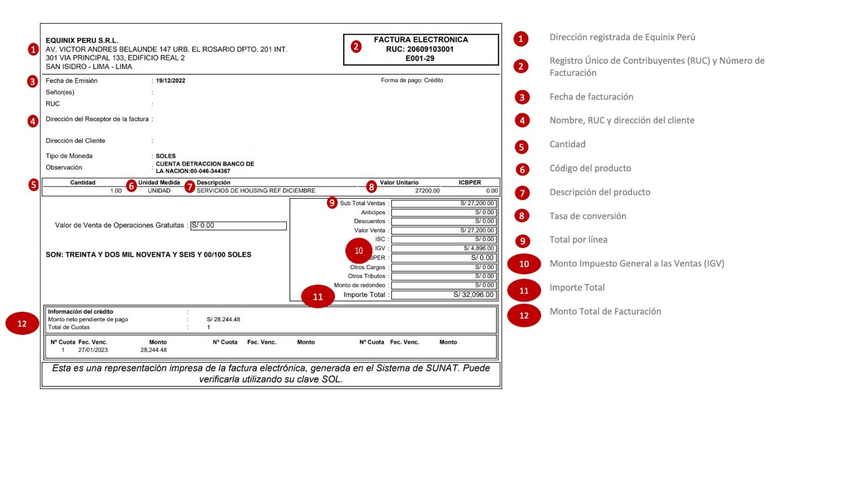Click the SUNAT printed representation footer note
The image size is (868, 488).
(x=271, y=374)
